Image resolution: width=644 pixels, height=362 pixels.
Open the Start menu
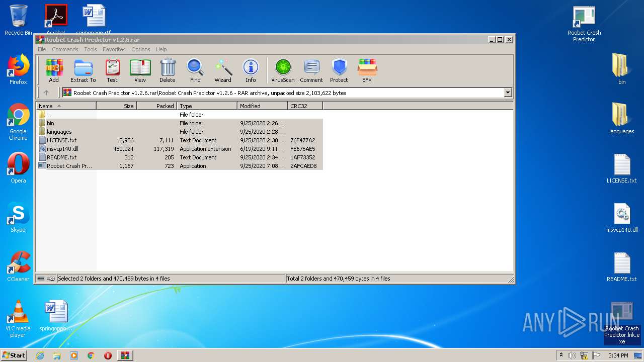(14, 355)
